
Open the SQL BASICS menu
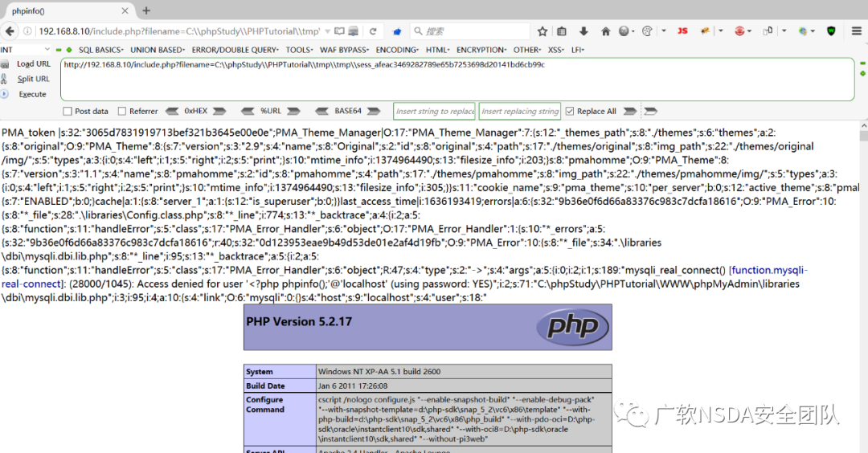click(100, 50)
